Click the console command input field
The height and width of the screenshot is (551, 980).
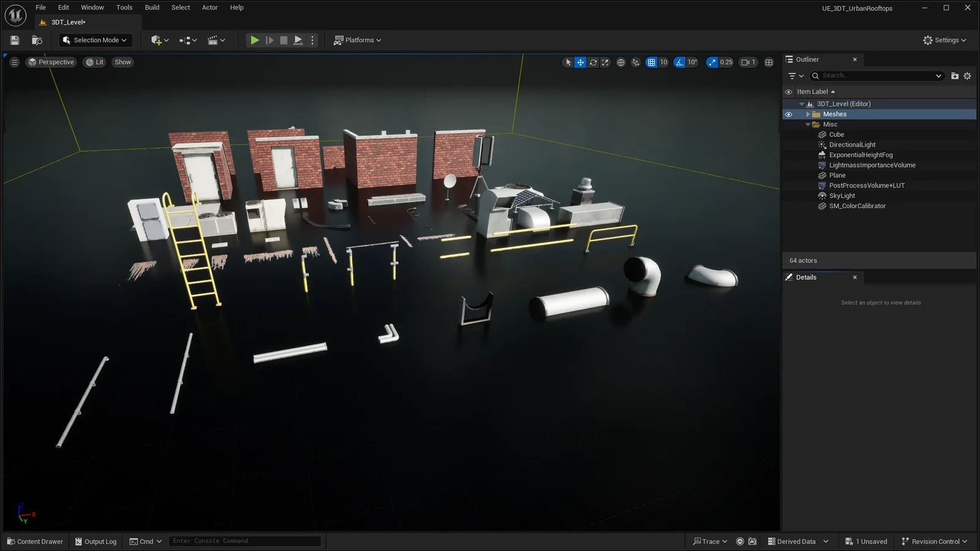coord(244,541)
